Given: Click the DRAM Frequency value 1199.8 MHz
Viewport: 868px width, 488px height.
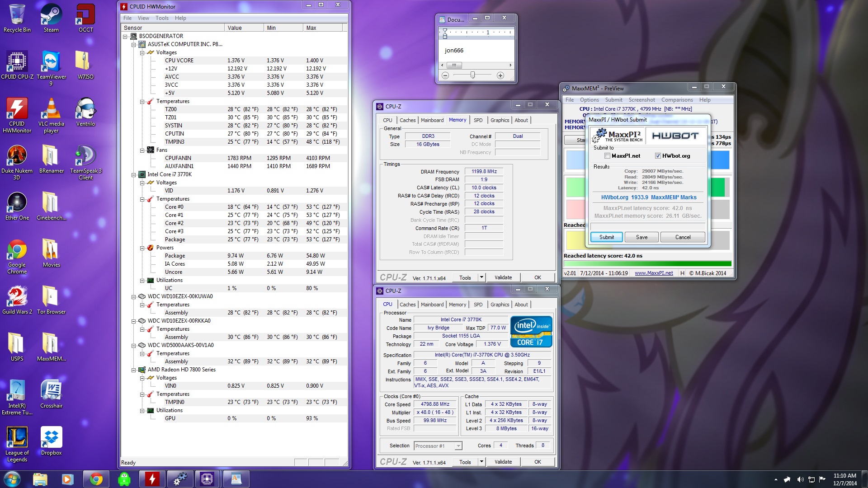Looking at the screenshot, I should pos(484,172).
